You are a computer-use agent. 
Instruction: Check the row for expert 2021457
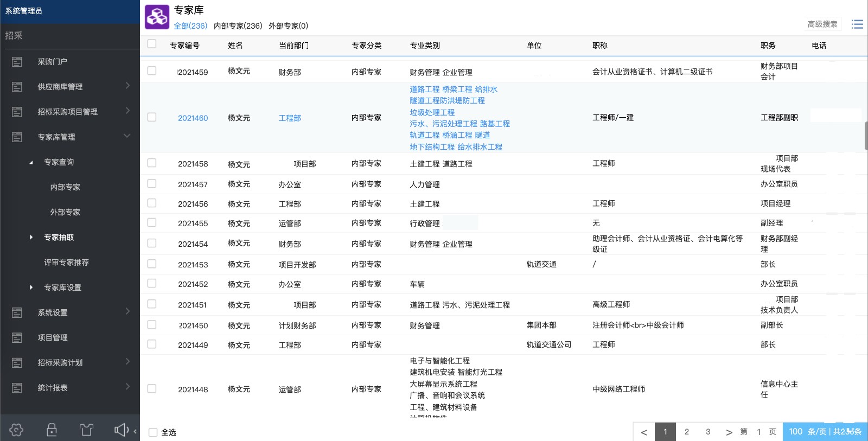tap(152, 183)
